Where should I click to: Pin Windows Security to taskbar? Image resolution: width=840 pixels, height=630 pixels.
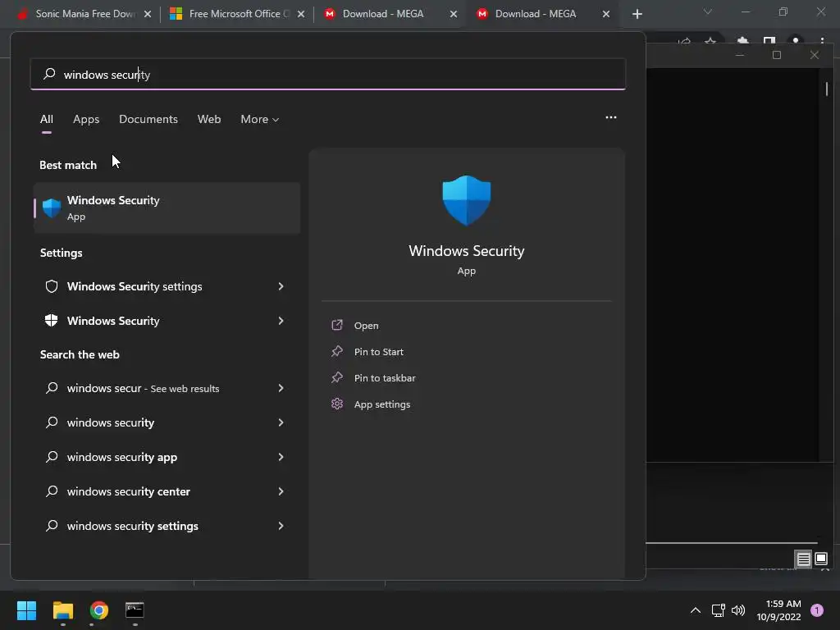pyautogui.click(x=385, y=377)
